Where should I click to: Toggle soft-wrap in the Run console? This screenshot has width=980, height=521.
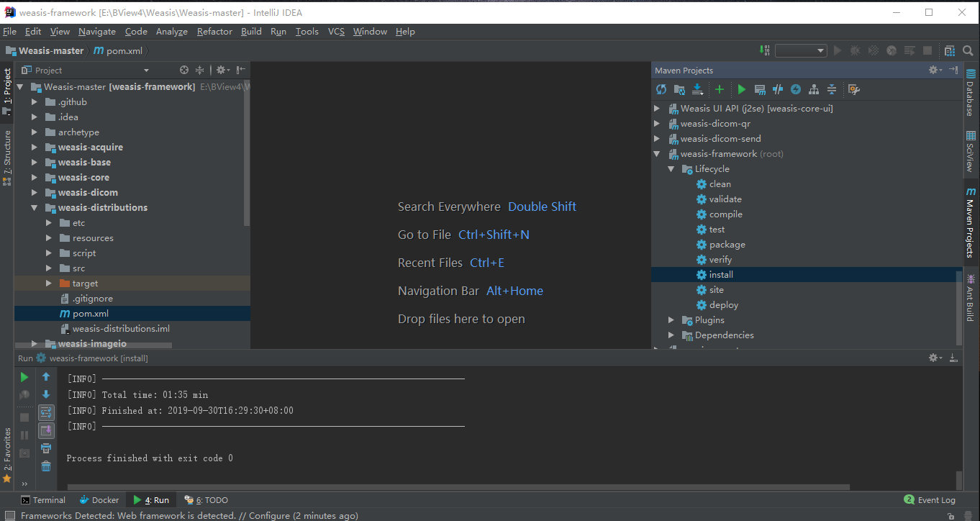pos(46,412)
